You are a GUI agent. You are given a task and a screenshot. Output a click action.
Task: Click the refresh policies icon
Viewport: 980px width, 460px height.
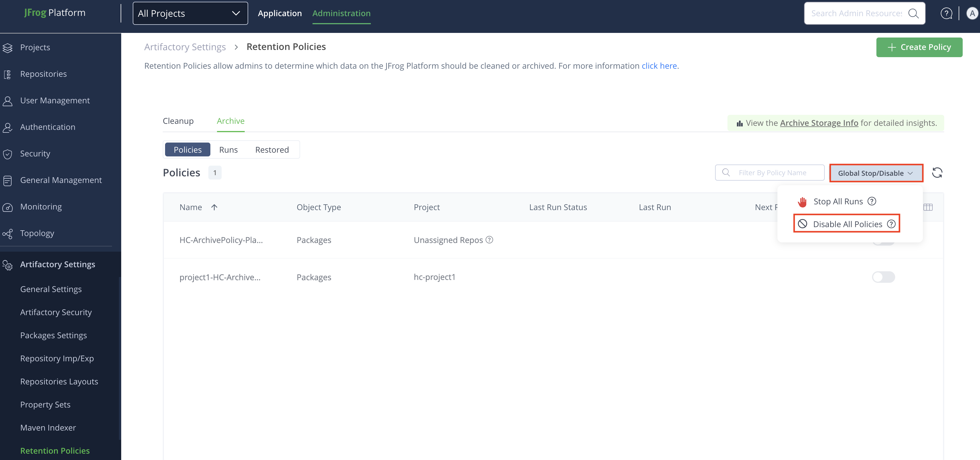[937, 173]
